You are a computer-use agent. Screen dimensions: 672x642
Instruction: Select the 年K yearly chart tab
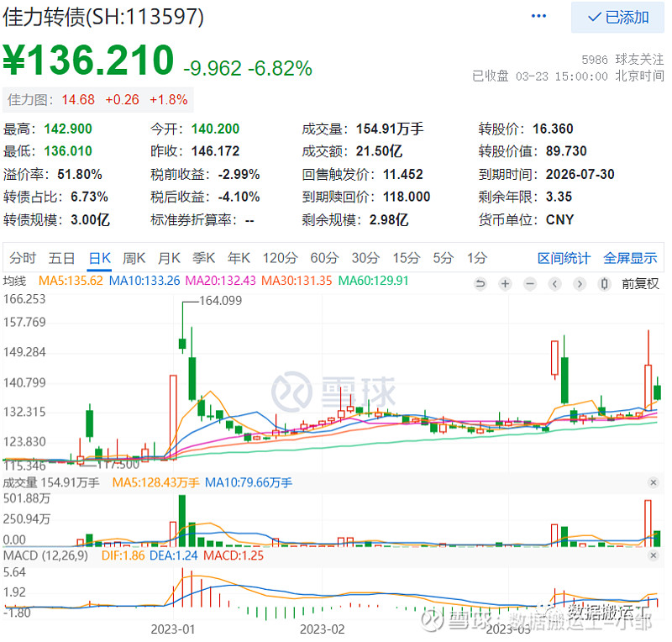(x=239, y=258)
